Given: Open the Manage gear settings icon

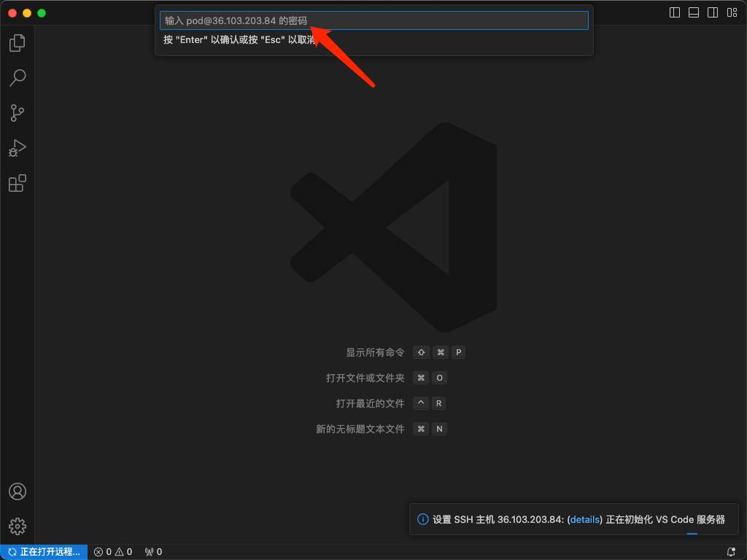Looking at the screenshot, I should [x=18, y=526].
